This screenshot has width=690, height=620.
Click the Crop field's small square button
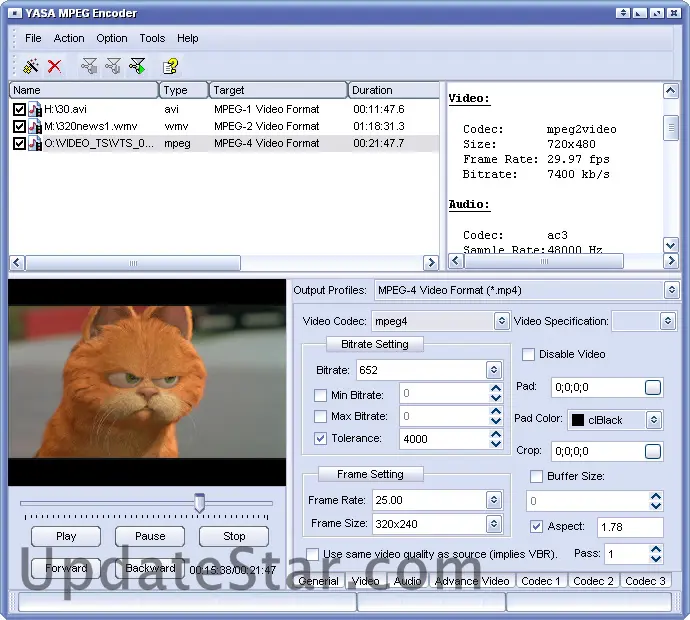653,451
